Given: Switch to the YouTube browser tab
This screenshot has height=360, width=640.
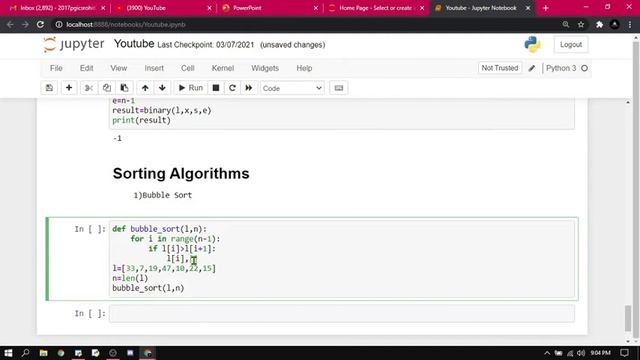Looking at the screenshot, I should pos(163,8).
